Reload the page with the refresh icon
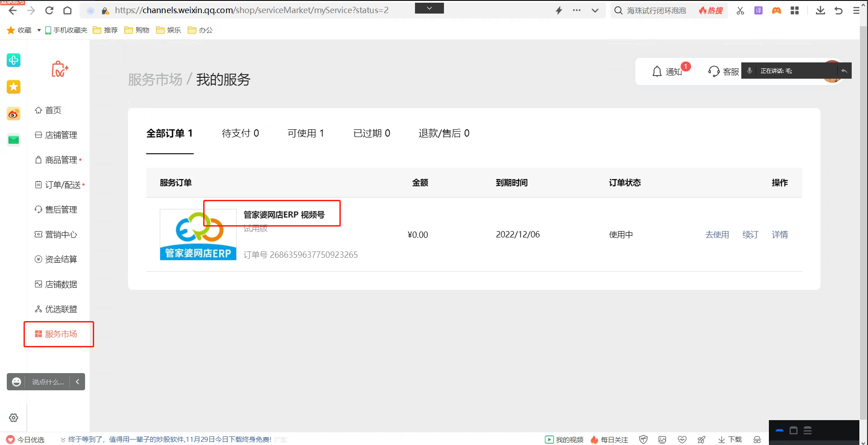Image resolution: width=868 pixels, height=445 pixels. pos(49,10)
